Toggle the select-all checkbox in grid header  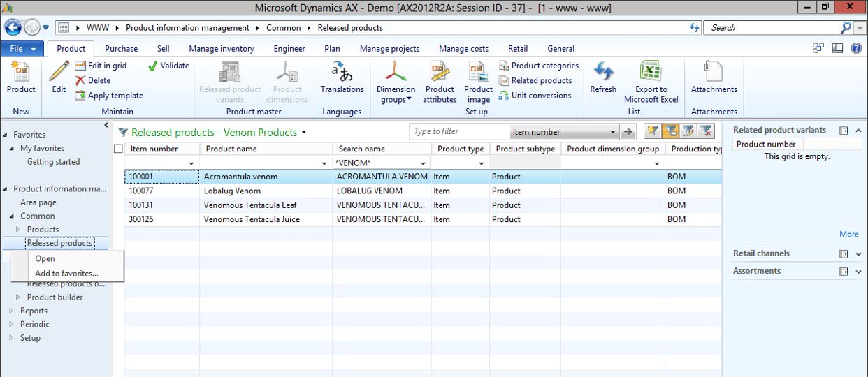tap(118, 149)
